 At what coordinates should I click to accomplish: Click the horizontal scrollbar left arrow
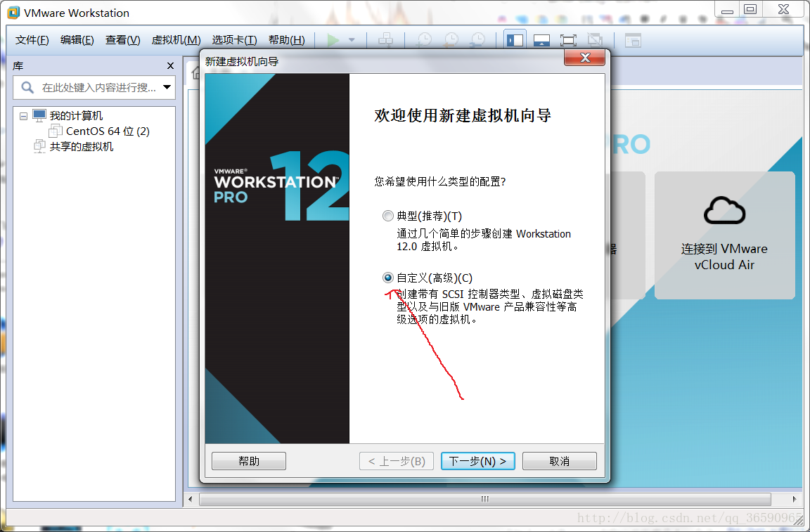tap(191, 499)
